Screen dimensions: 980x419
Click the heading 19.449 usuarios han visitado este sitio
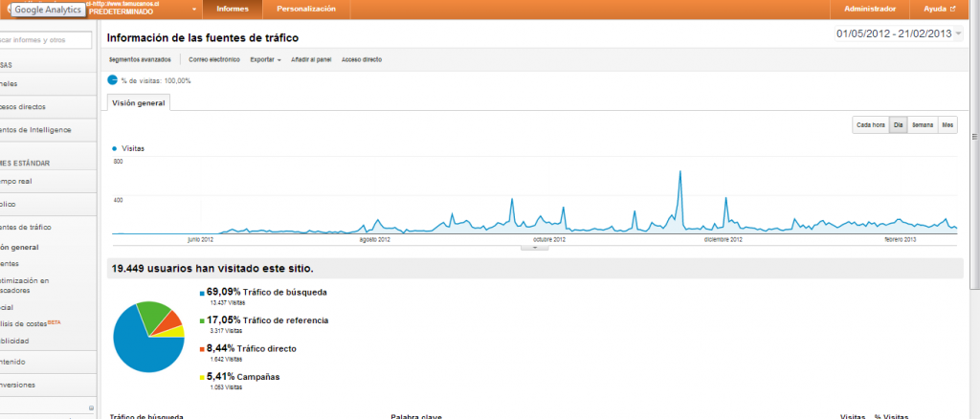(212, 269)
